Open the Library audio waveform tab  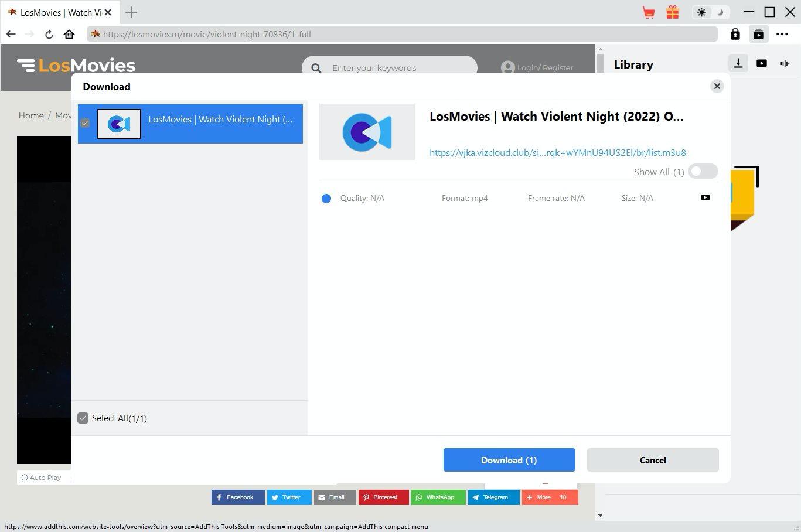785,63
